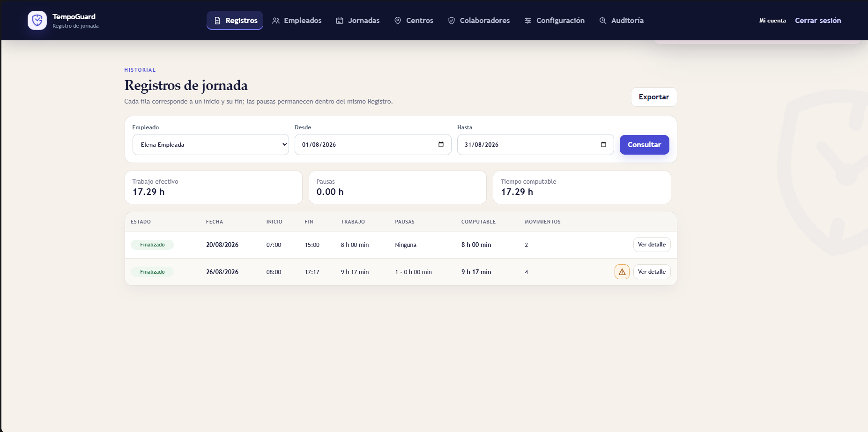
Task: Click the 17:17 end time cell
Action: pyautogui.click(x=312, y=272)
